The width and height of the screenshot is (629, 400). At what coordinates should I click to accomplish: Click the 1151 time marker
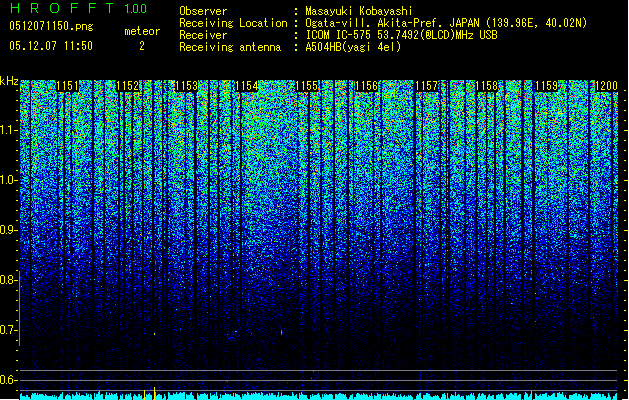[x=67, y=86]
